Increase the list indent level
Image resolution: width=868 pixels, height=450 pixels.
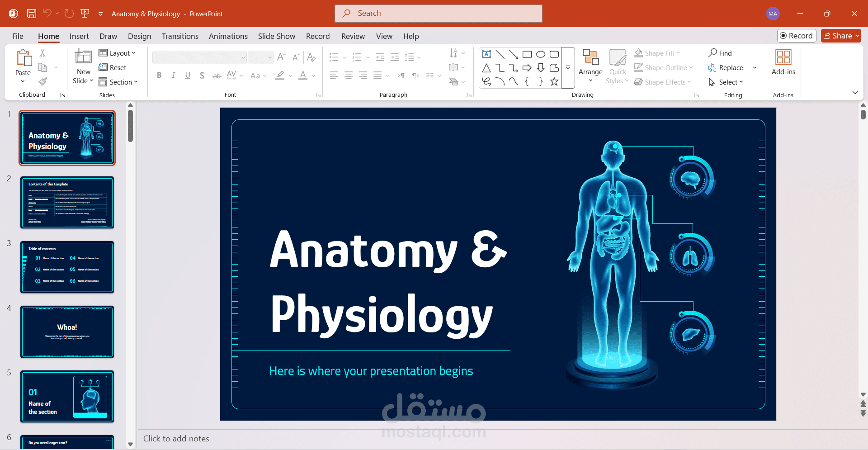395,57
